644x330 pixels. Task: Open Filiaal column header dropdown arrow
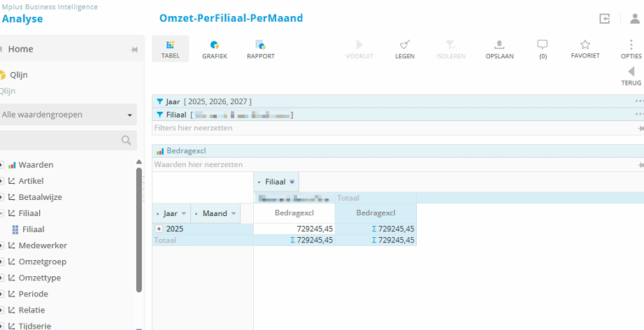(x=292, y=181)
